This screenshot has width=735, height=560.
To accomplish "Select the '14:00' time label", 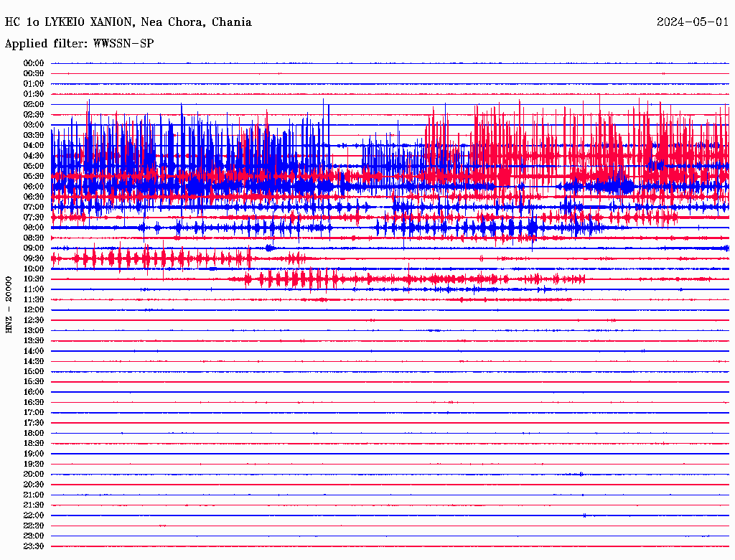I will click(34, 351).
